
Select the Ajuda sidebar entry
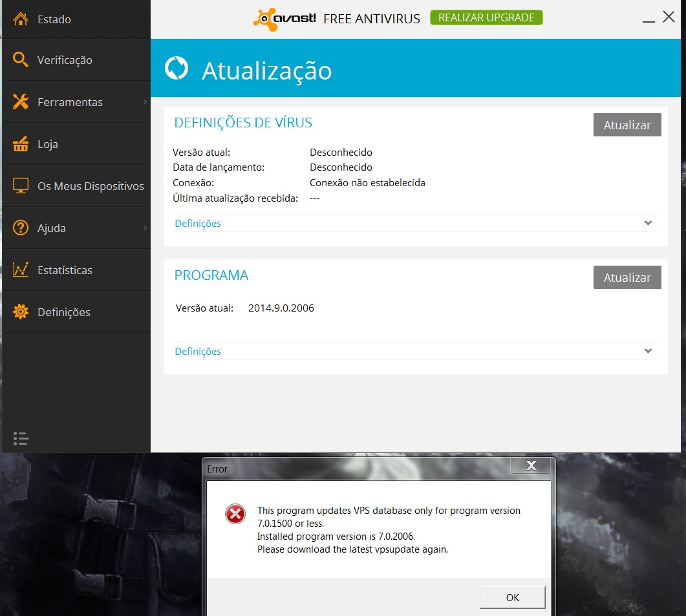pos(76,228)
